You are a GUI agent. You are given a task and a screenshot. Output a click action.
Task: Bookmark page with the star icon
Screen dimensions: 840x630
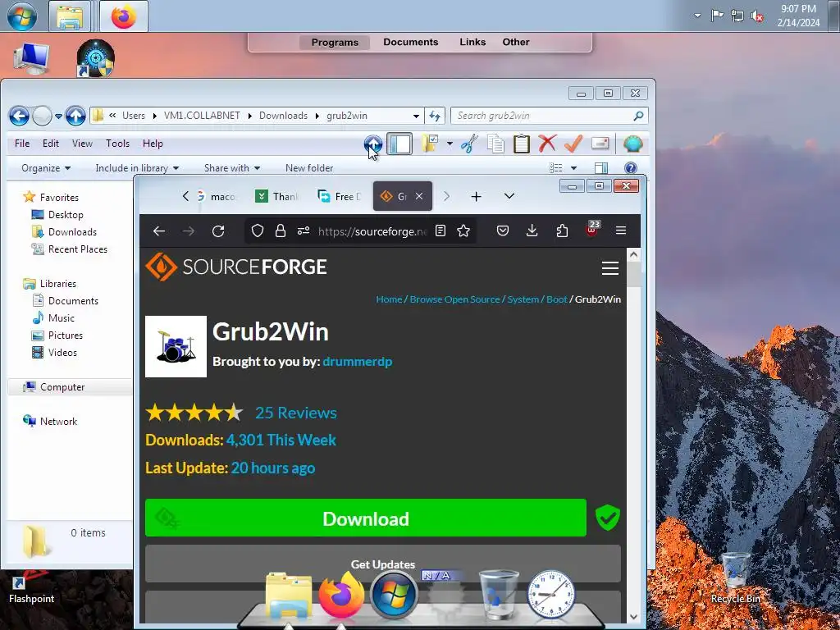click(x=463, y=231)
